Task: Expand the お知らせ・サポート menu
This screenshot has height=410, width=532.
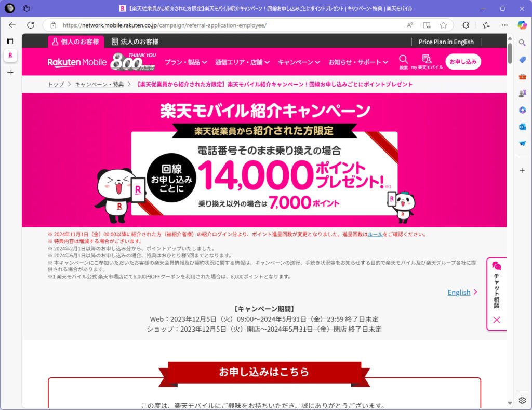Action: (358, 62)
